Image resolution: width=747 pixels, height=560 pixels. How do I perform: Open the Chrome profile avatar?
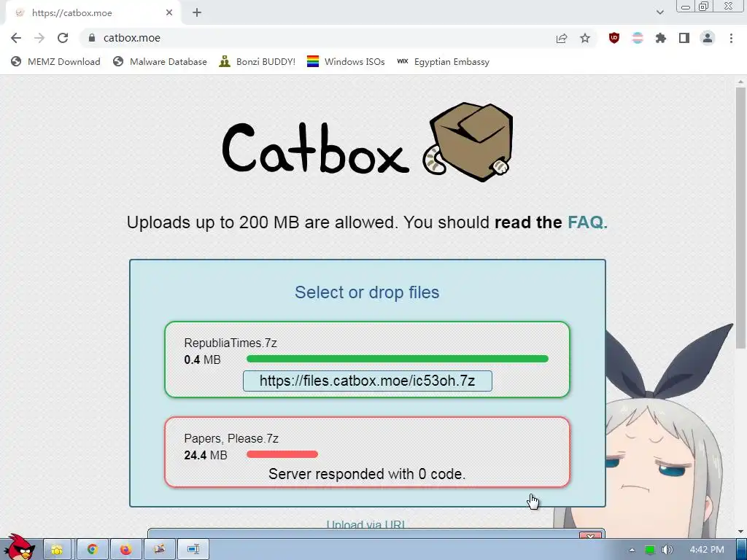(708, 38)
